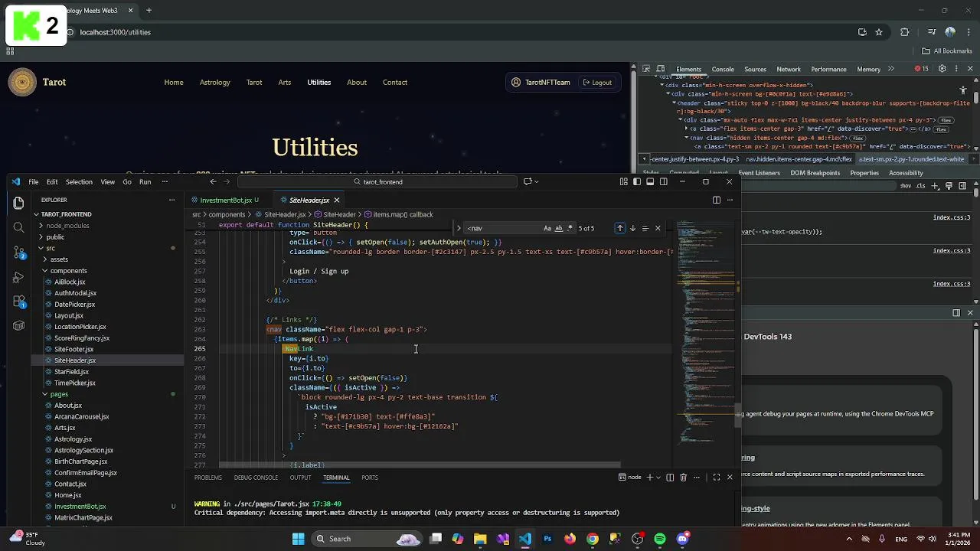Maximize the terminal panel size
The image size is (980, 551).
(x=717, y=478)
